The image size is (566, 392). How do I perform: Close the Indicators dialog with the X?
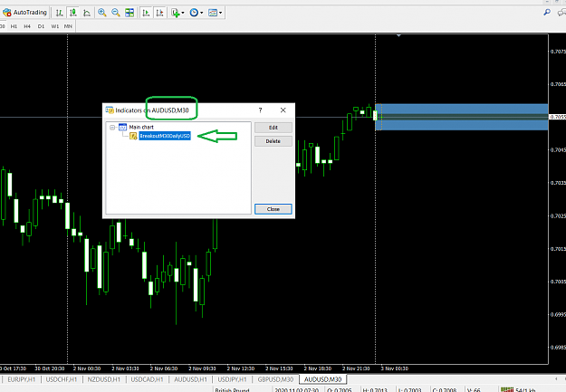point(283,110)
